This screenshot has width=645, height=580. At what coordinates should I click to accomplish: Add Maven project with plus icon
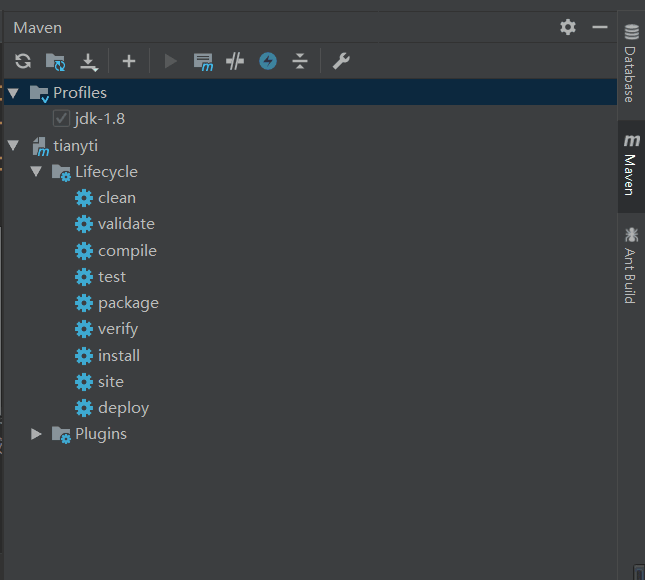129,61
